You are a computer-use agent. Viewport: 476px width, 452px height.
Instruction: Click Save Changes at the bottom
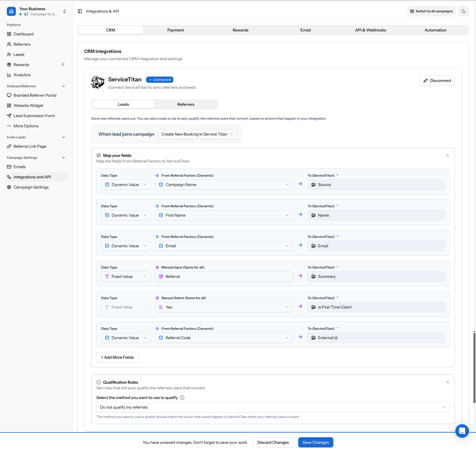(315, 442)
